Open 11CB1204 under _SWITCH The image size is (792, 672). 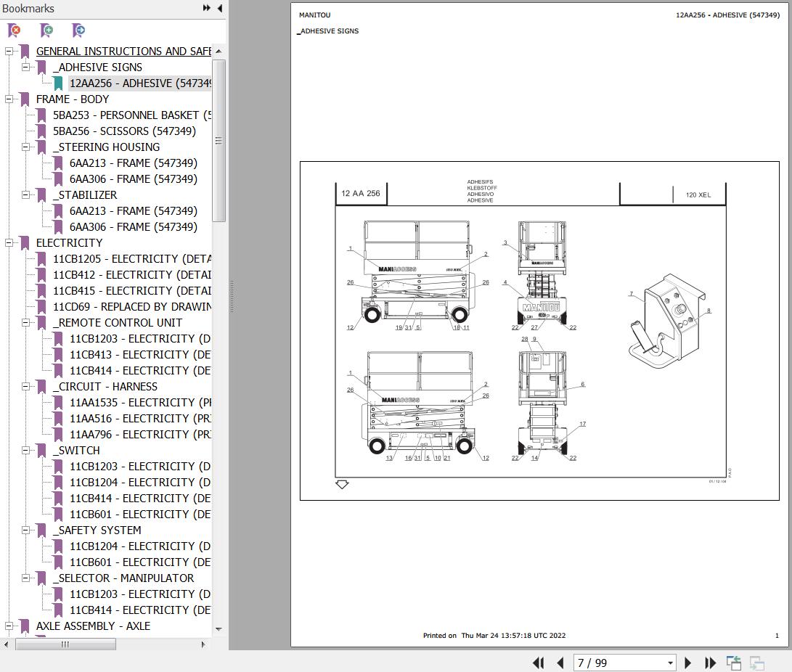point(140,483)
